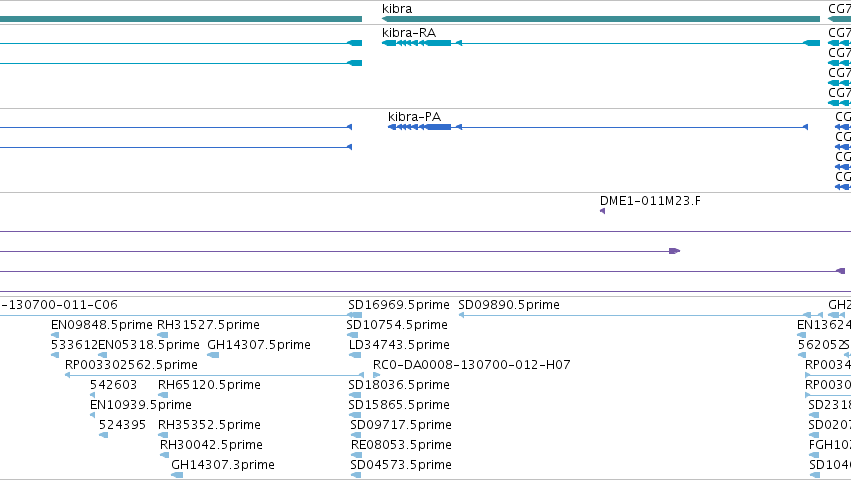The image size is (851, 480).
Task: Click the 542603 feature label
Action: [113, 385]
